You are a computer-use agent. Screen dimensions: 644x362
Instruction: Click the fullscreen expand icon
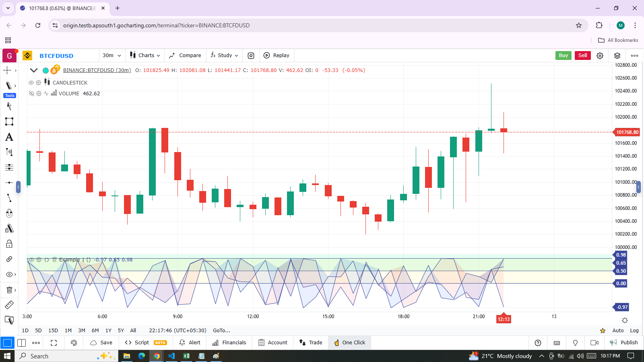tap(54, 343)
